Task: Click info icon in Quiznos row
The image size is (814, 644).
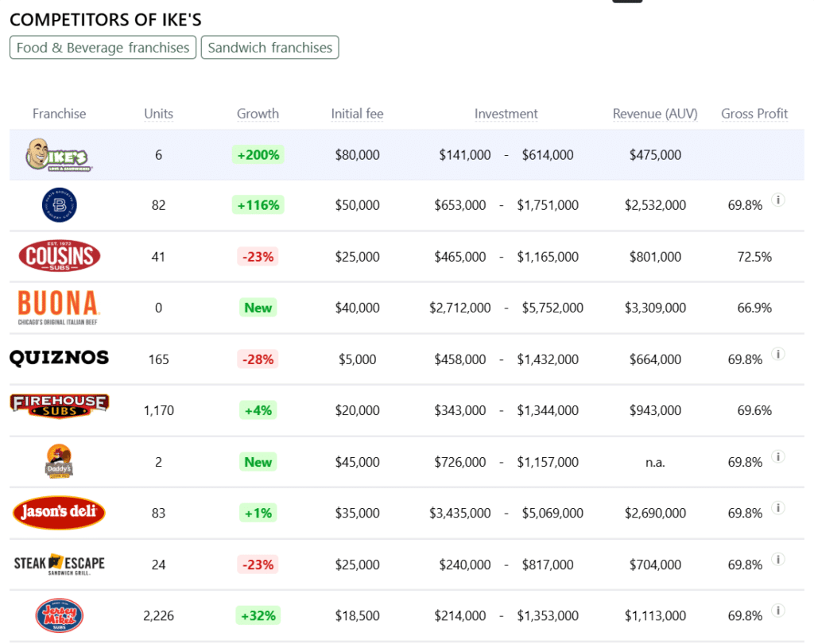Action: pos(777,355)
